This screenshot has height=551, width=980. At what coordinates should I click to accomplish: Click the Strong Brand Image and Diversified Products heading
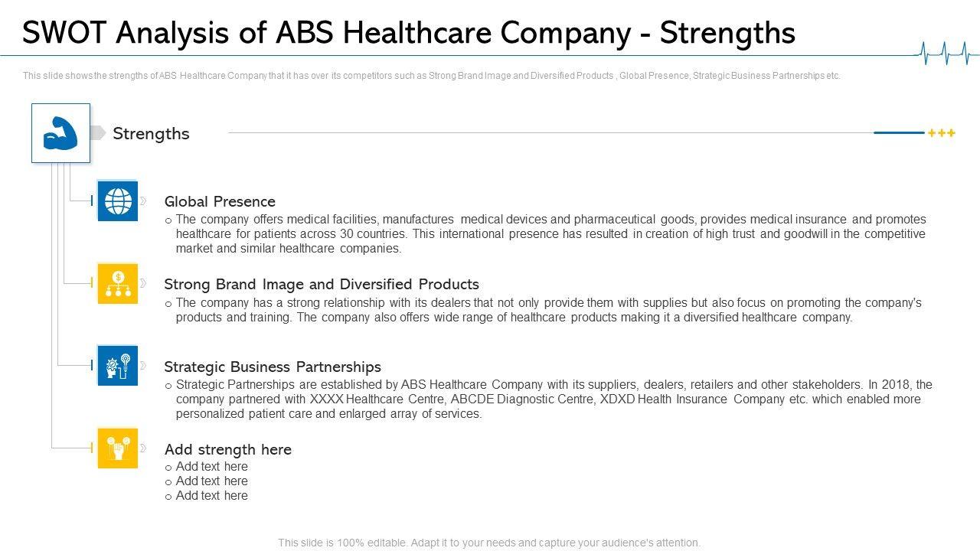322,284
